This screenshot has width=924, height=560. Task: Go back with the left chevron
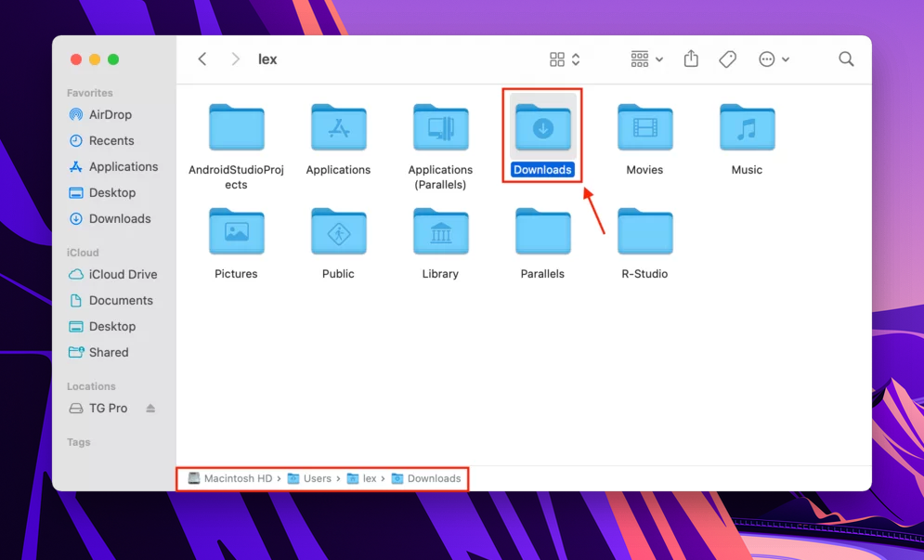pyautogui.click(x=202, y=59)
